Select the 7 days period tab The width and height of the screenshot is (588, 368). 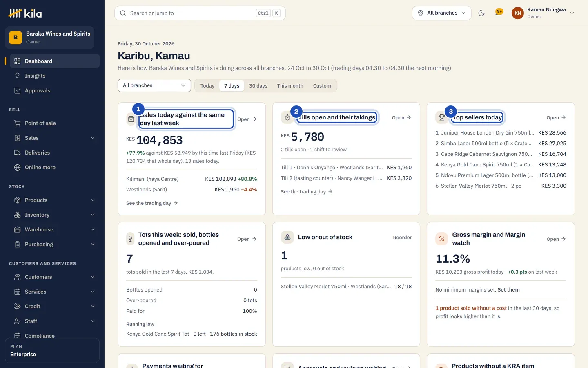point(232,85)
